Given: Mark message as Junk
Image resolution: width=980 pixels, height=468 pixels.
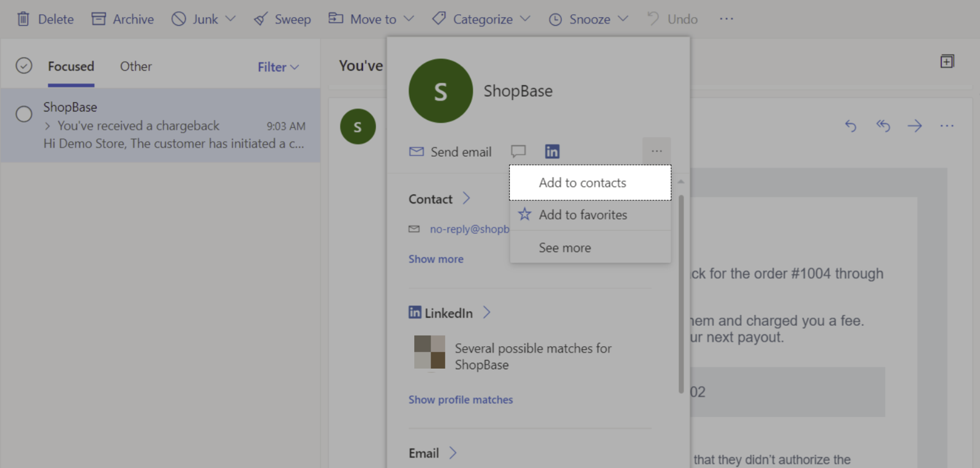Looking at the screenshot, I should [194, 19].
